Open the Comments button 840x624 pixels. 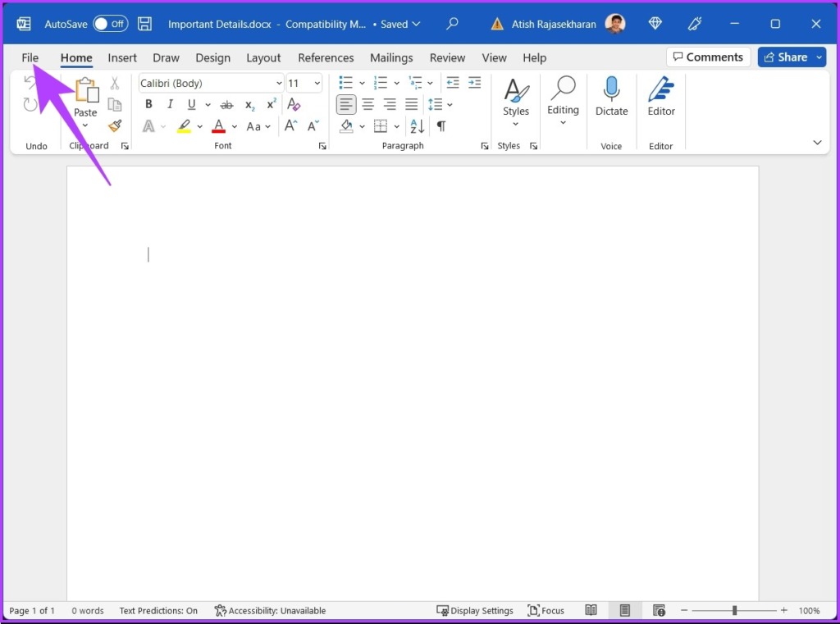pyautogui.click(x=708, y=57)
